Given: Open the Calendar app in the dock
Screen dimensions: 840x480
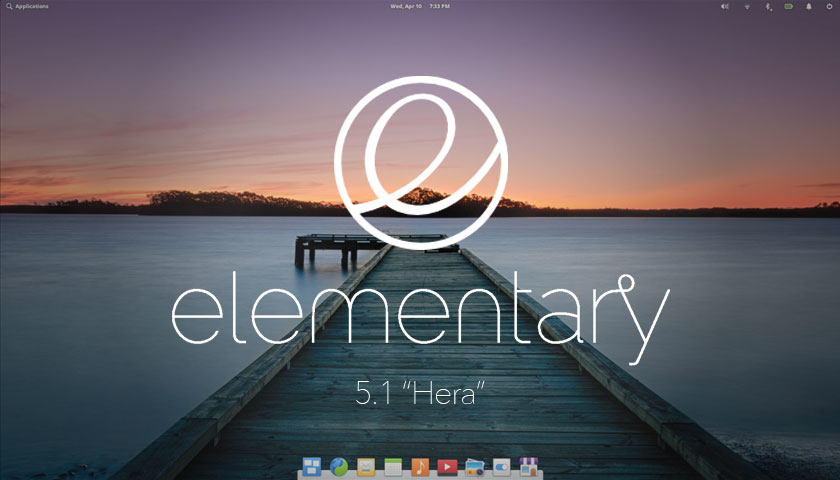Looking at the screenshot, I should click(393, 467).
